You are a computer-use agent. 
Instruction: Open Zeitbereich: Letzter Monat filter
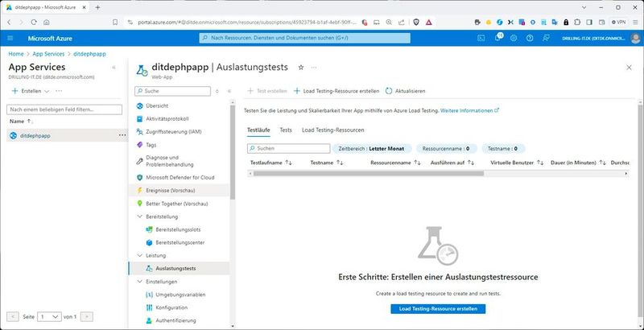(371, 149)
